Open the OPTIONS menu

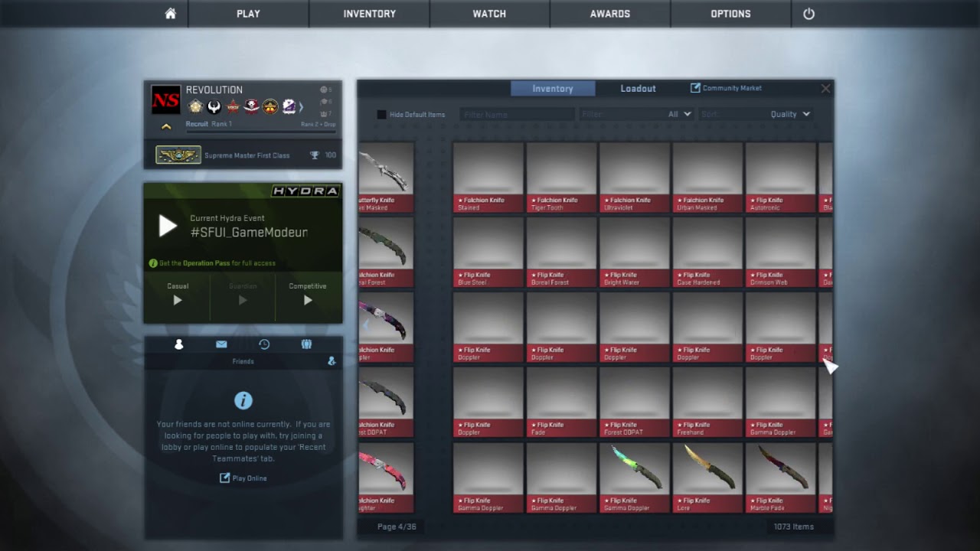pos(730,14)
